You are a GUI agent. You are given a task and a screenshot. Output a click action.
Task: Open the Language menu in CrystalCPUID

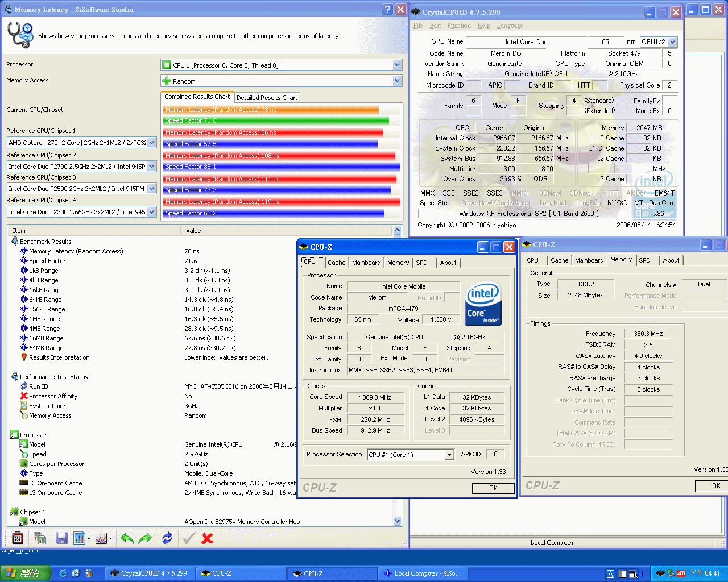pyautogui.click(x=510, y=26)
